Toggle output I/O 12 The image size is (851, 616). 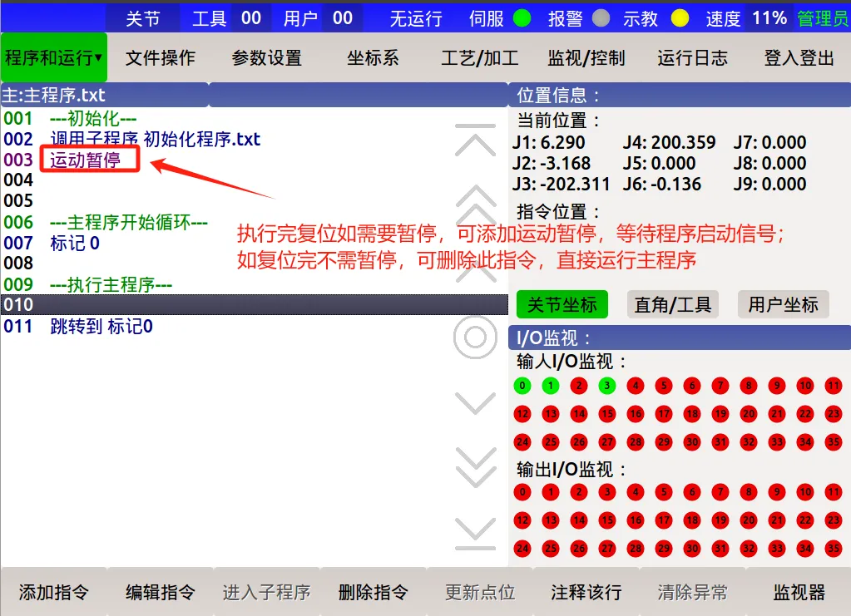pos(522,520)
